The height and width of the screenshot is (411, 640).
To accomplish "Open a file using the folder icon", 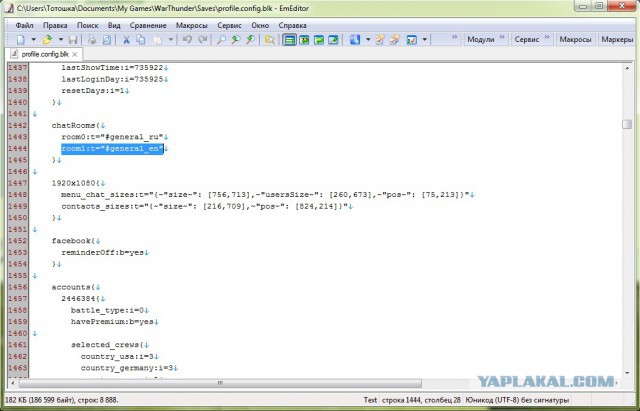I will click(48, 40).
